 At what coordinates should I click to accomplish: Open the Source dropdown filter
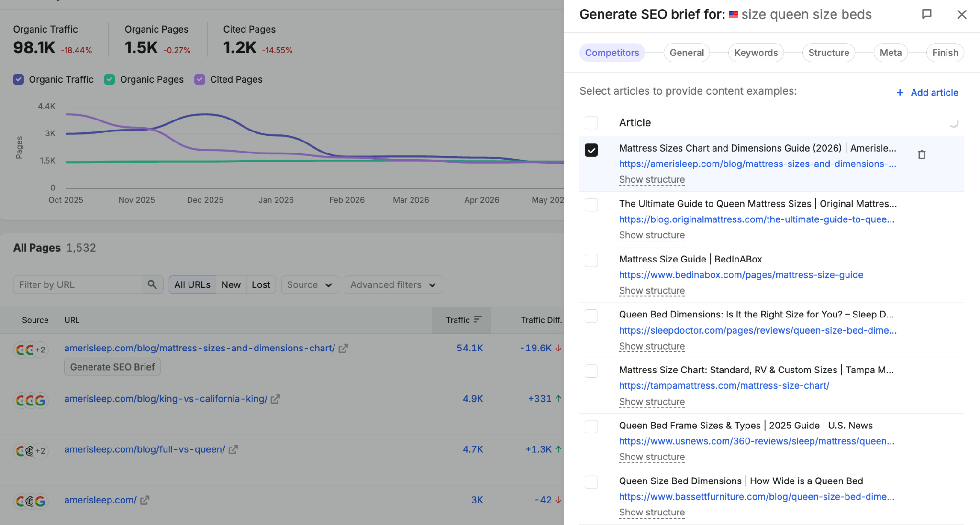(x=310, y=284)
